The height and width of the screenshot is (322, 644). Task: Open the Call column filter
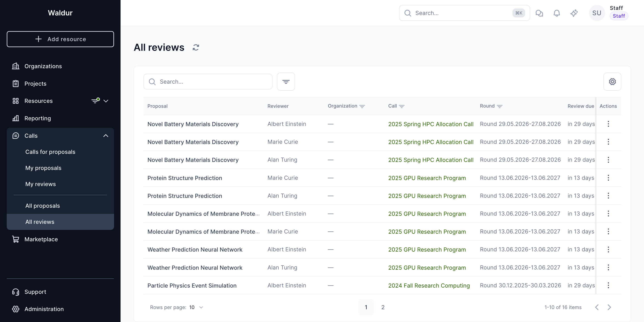402,106
